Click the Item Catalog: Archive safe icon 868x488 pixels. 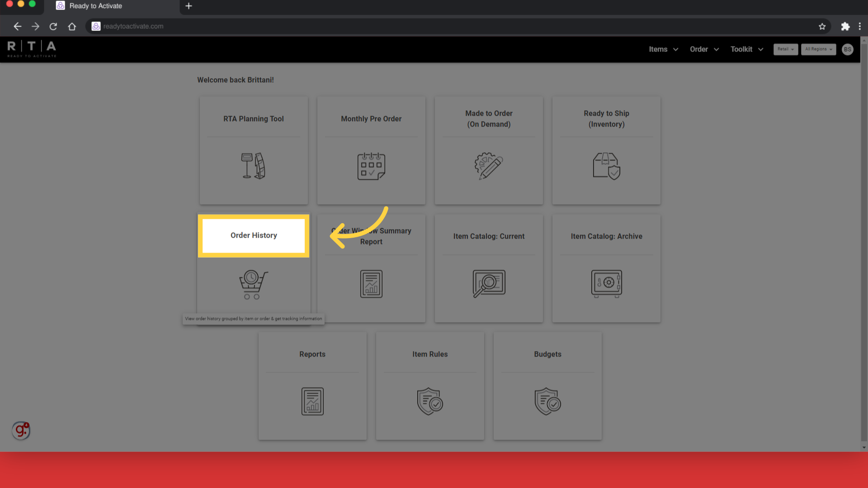tap(606, 284)
